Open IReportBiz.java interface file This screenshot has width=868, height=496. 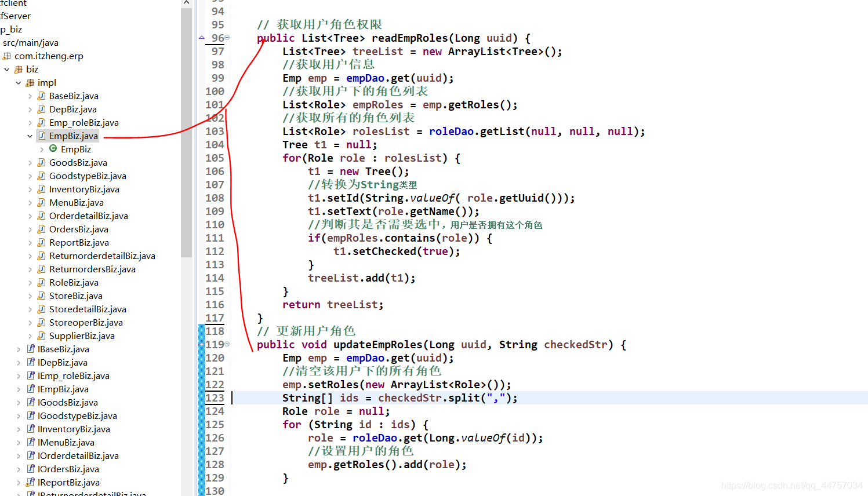coord(68,483)
